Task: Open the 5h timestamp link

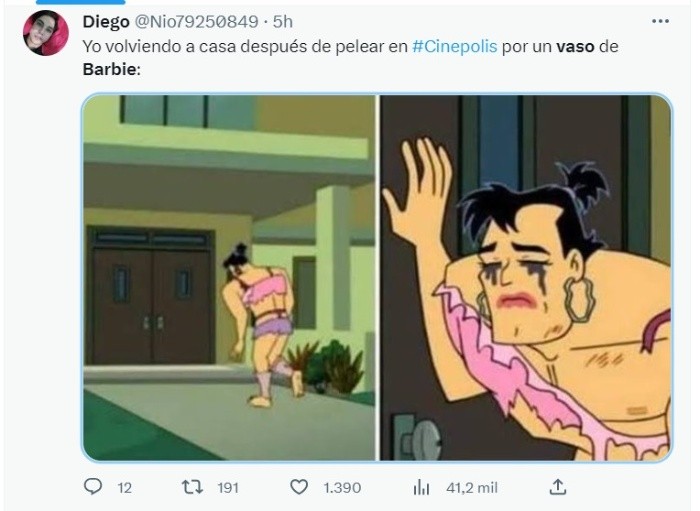Action: pyautogui.click(x=283, y=21)
